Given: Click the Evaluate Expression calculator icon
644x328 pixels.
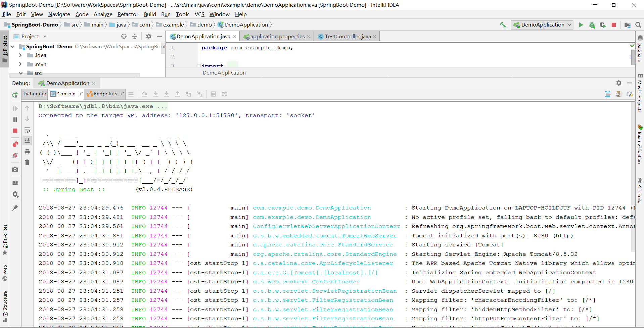Looking at the screenshot, I should click(213, 94).
